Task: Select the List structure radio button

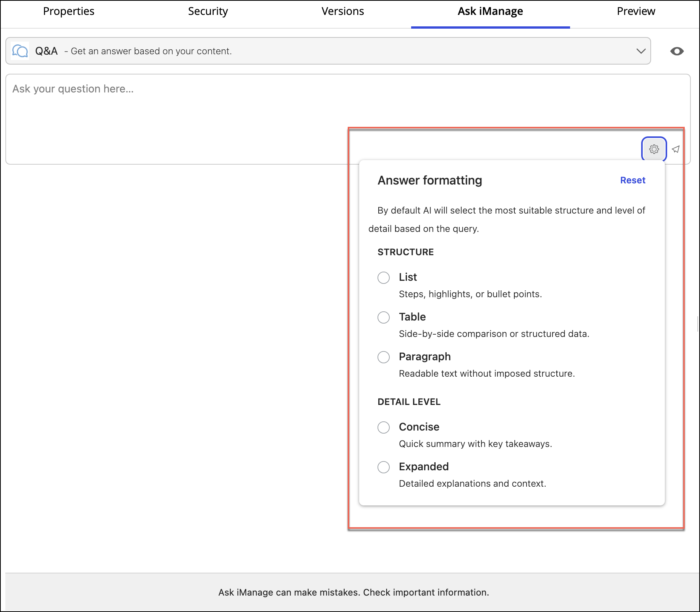Action: (x=384, y=277)
